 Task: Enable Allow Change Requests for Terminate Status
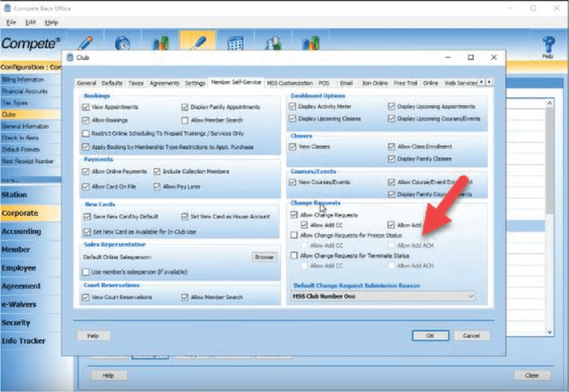point(294,255)
